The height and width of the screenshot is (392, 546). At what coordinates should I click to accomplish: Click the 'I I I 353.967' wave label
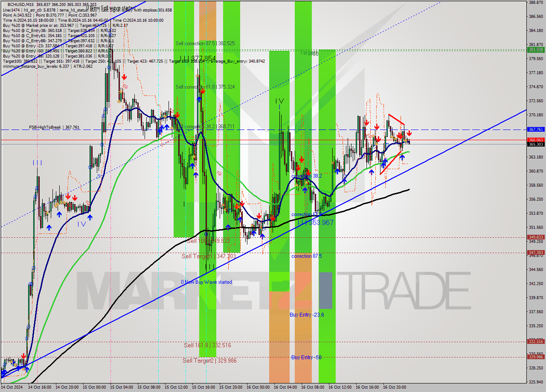(x=315, y=222)
